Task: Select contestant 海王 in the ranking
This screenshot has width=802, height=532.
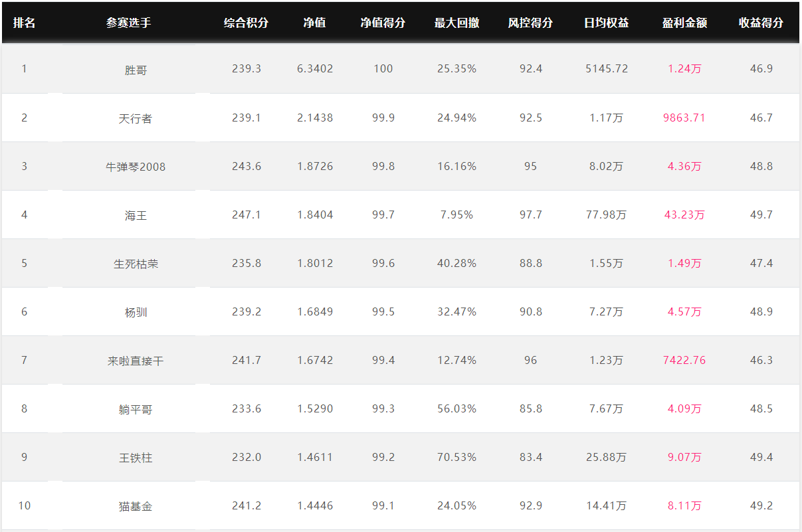Action: [x=136, y=215]
